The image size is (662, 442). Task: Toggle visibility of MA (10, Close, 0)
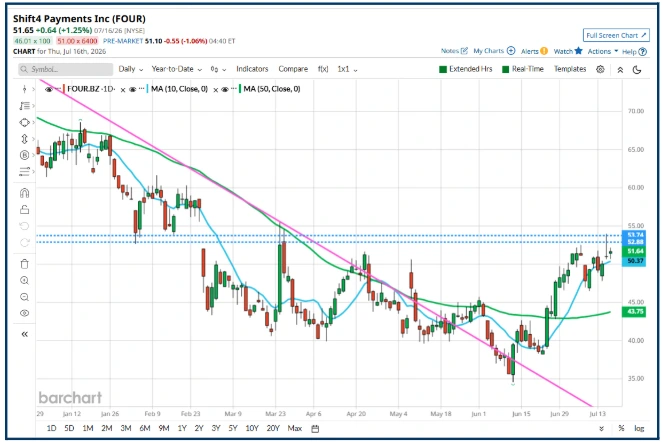[x=133, y=89]
